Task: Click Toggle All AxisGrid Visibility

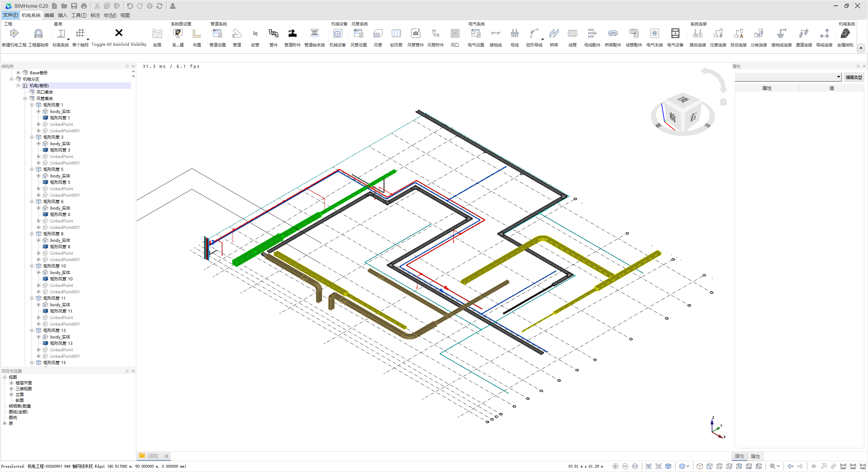Action: coord(119,37)
